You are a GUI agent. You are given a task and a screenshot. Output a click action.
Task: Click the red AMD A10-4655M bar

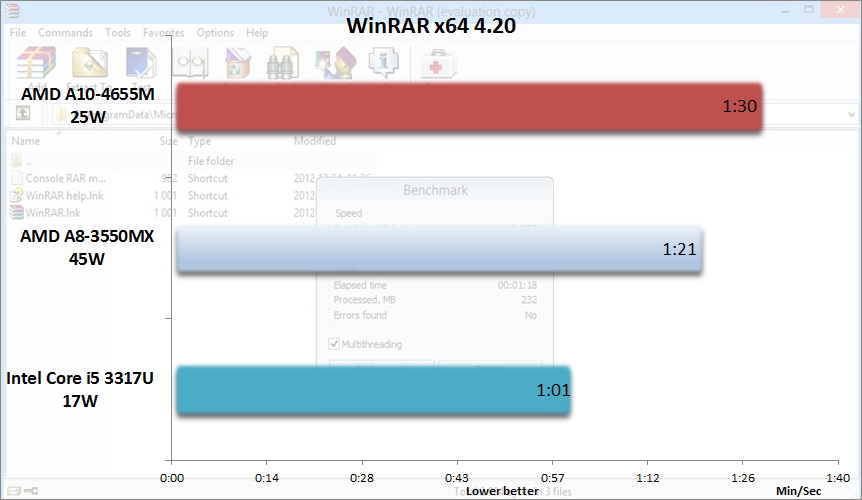(469, 107)
